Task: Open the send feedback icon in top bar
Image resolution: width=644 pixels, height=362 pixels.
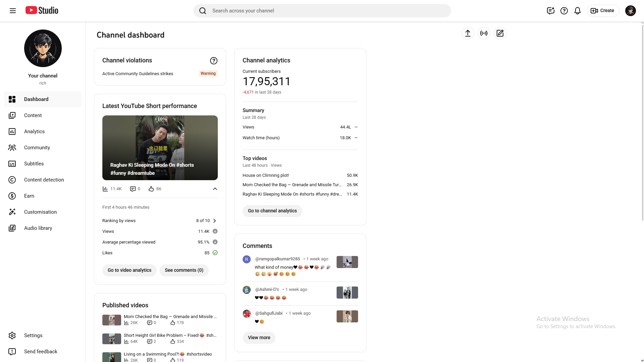Action: tap(550, 10)
